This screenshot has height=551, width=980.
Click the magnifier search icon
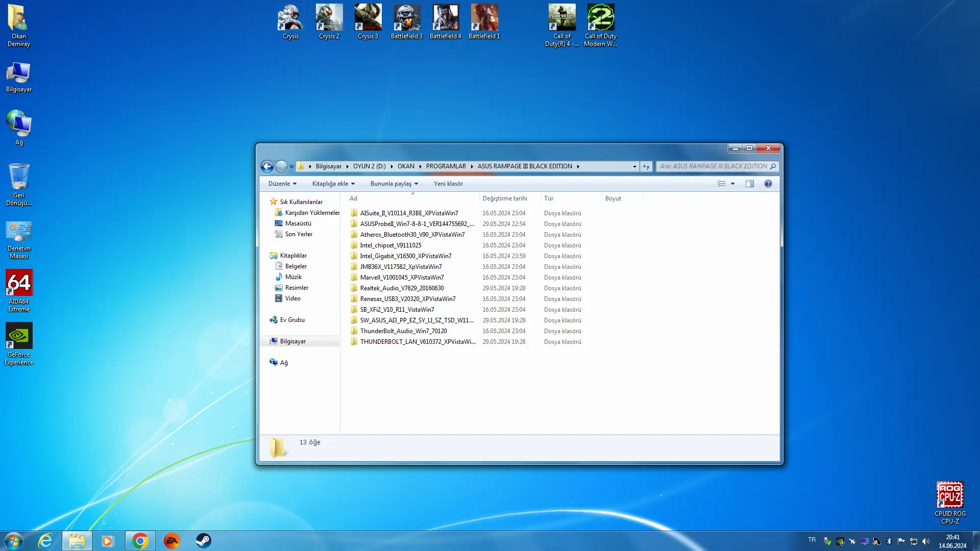pyautogui.click(x=773, y=166)
